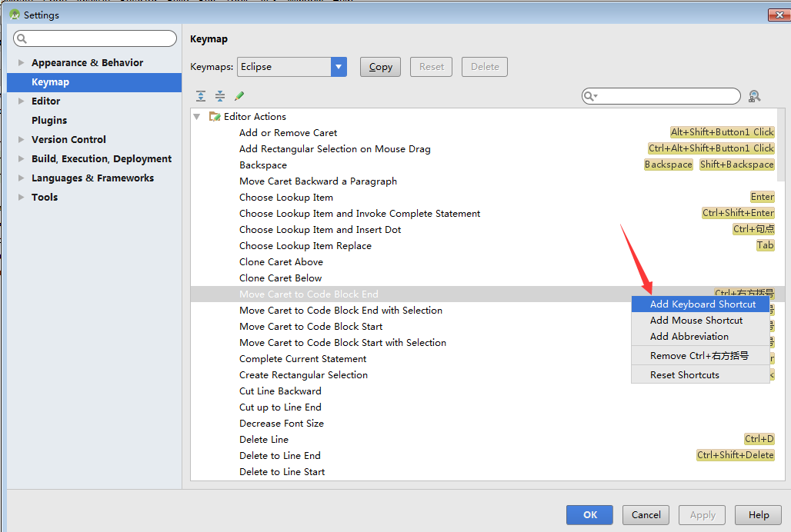Image resolution: width=791 pixels, height=532 pixels.
Task: Focus the keymap actions search field
Action: click(x=661, y=96)
